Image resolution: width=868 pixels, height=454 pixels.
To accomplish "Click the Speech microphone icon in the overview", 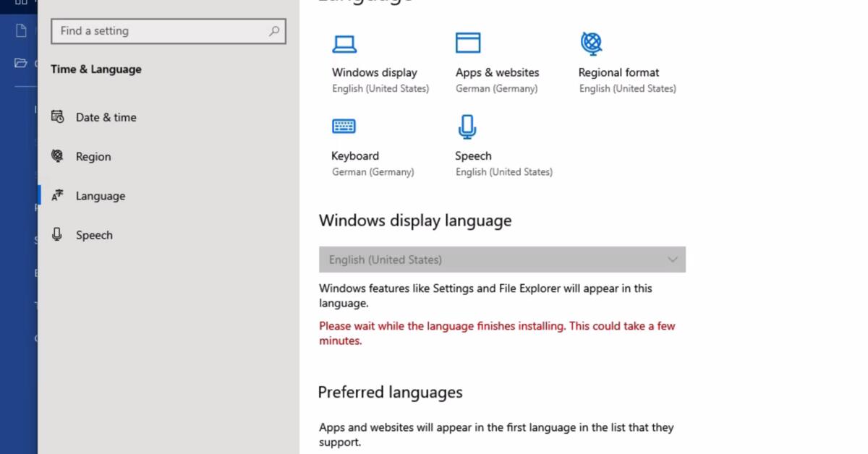I will coord(467,125).
